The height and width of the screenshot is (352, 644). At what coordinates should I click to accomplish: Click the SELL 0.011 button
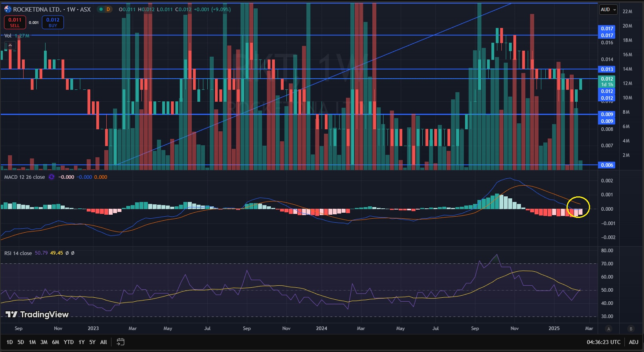click(x=15, y=22)
